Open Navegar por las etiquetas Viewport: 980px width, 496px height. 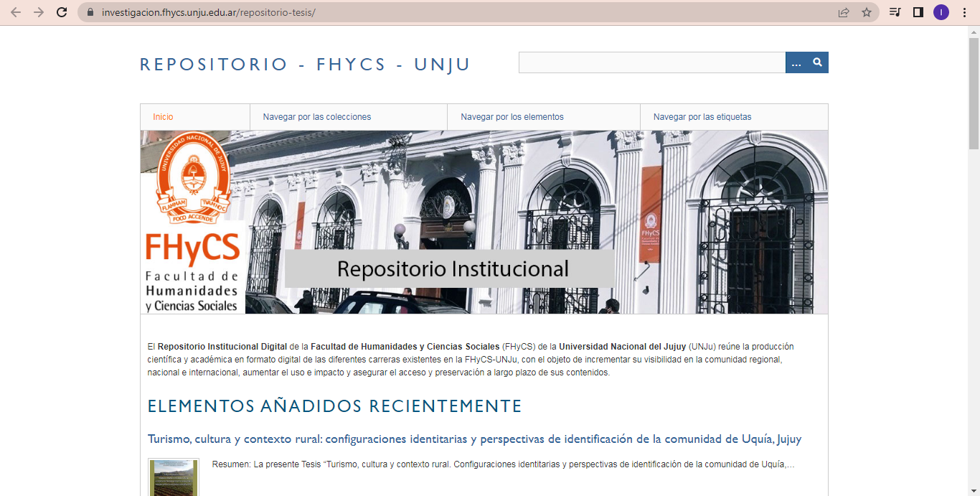(x=734, y=117)
